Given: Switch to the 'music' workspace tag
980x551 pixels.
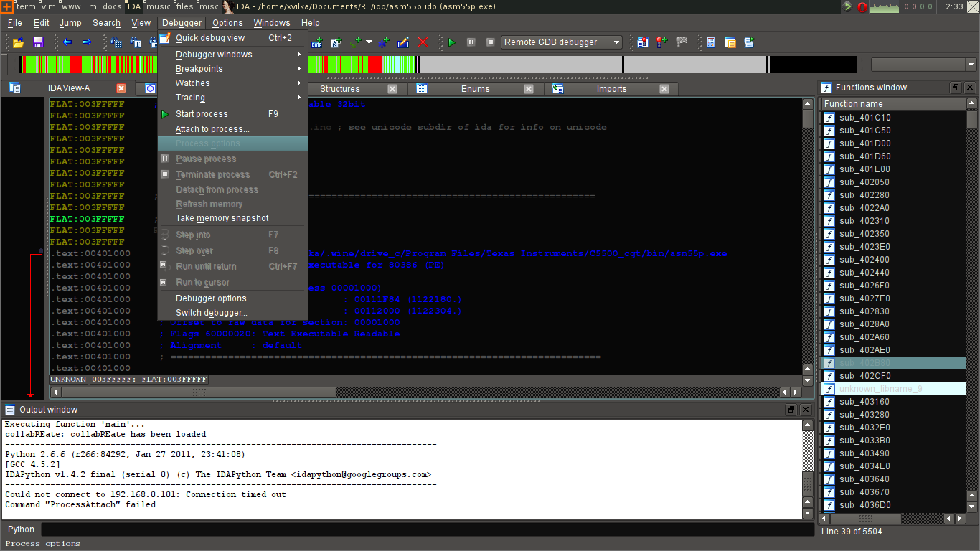Looking at the screenshot, I should 159,6.
